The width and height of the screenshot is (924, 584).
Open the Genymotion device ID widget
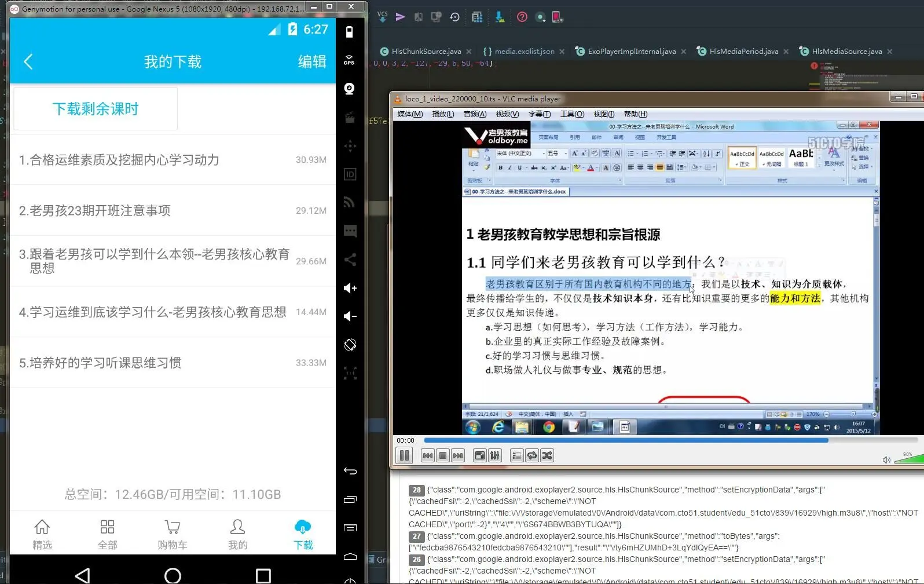(350, 174)
